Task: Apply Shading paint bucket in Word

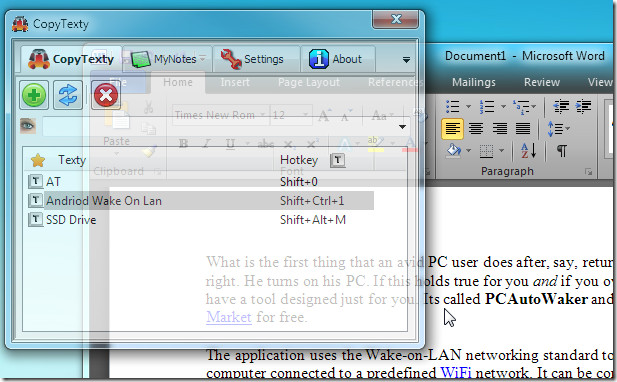Action: pyautogui.click(x=454, y=151)
